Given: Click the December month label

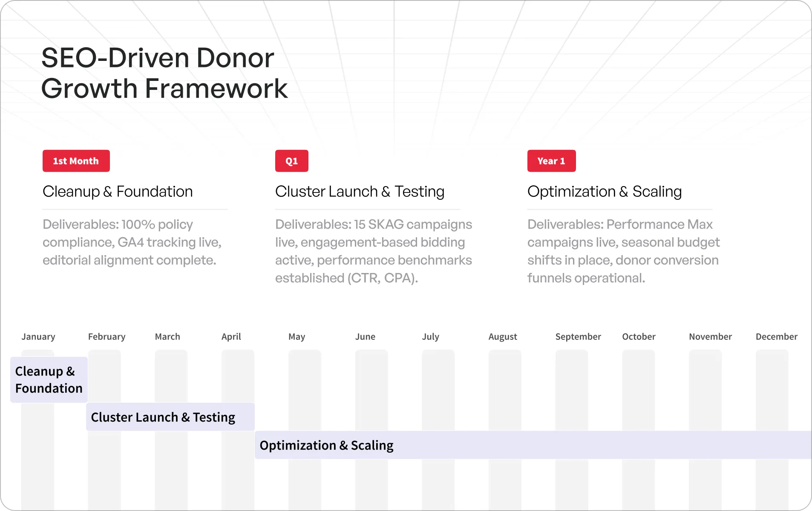Looking at the screenshot, I should pos(776,337).
